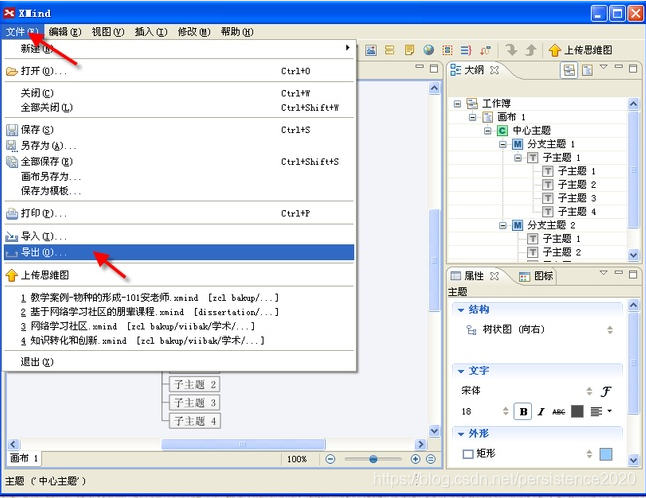Click the relationship toolbar icon
This screenshot has height=498, width=646.
485,50
